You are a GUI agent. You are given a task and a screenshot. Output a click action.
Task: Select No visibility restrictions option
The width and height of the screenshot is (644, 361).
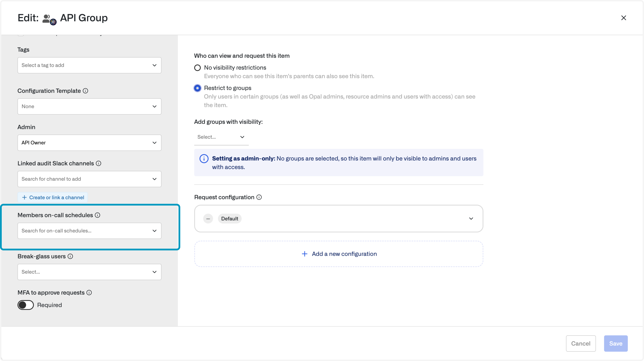(x=197, y=68)
